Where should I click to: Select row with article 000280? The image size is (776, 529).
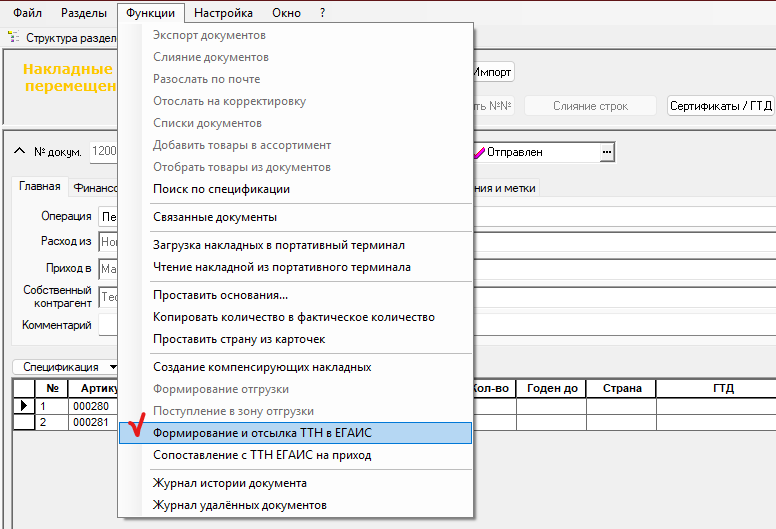click(93, 406)
